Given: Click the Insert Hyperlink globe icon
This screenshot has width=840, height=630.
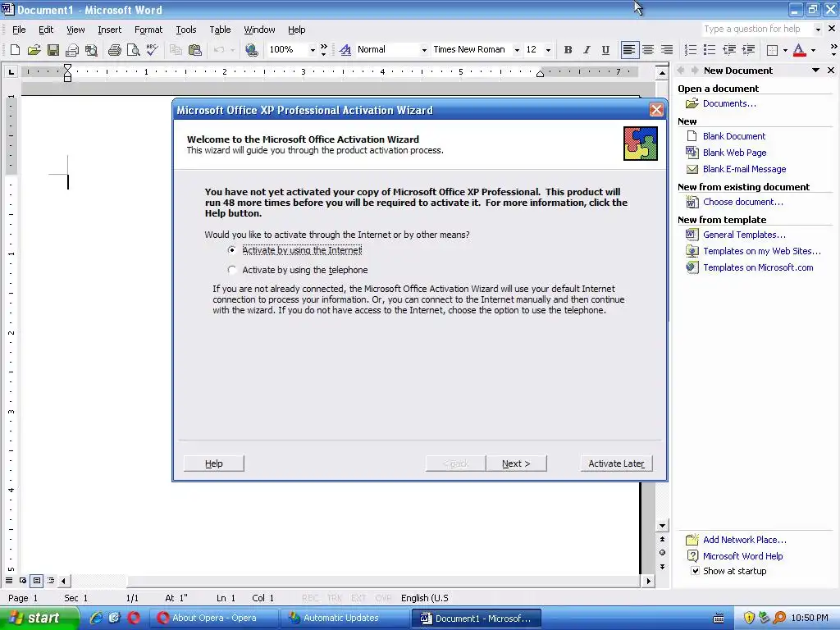Looking at the screenshot, I should (x=251, y=50).
